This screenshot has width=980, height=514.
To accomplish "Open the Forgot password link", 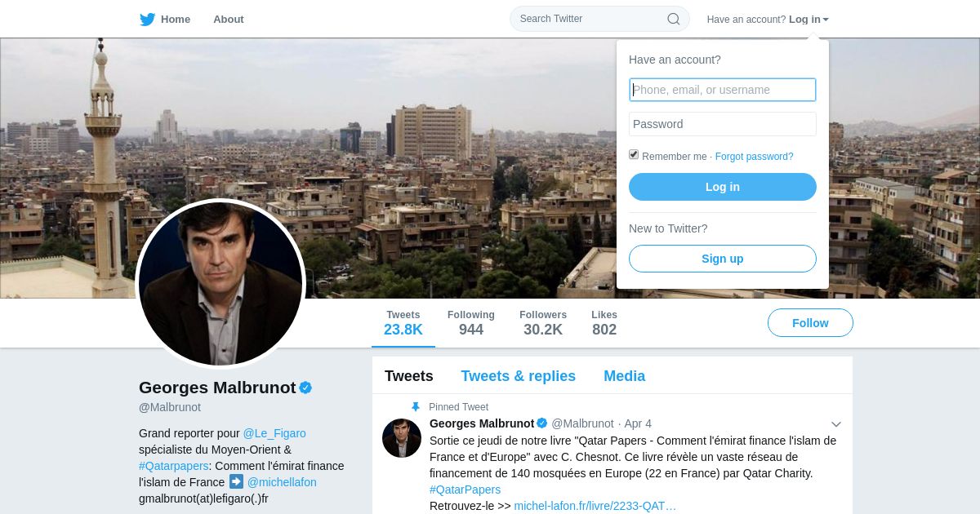I will [754, 157].
